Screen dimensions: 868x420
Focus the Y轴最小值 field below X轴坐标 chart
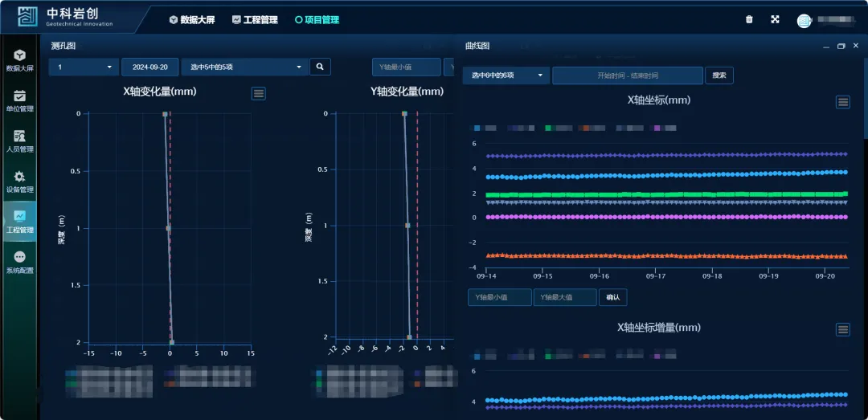[x=500, y=297]
